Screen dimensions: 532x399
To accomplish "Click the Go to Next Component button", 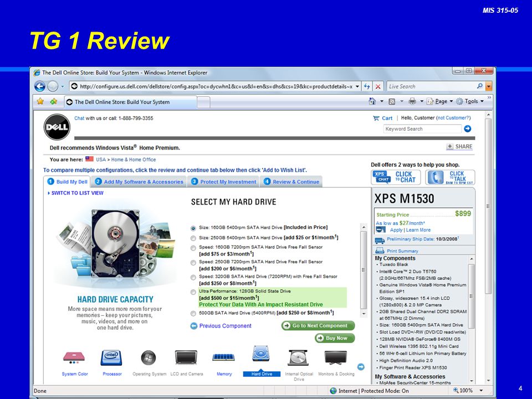I will click(x=318, y=325).
